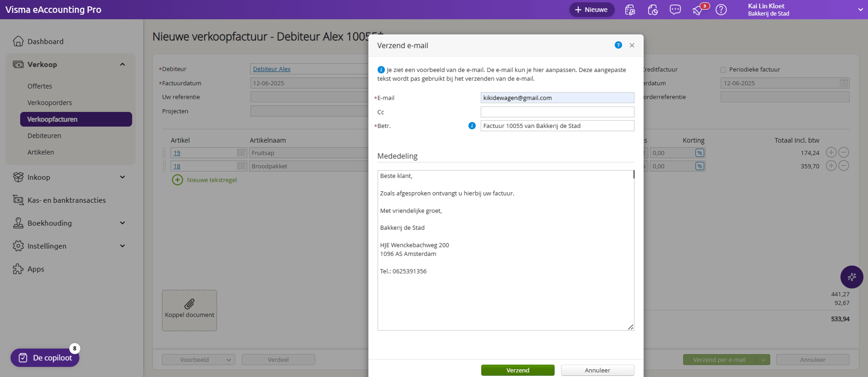Click the AI sparkle assistant floating button
Viewport: 868px width, 377px height.
851,277
